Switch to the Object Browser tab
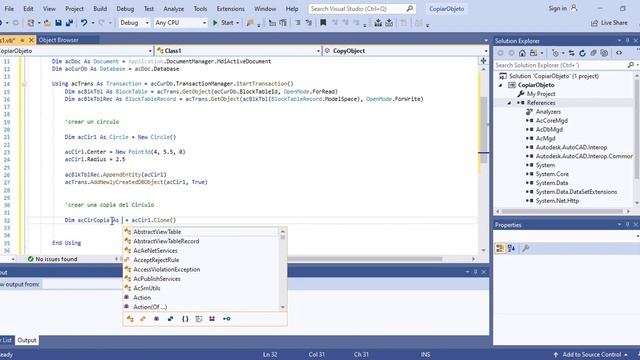This screenshot has width=640, height=360. tap(58, 40)
